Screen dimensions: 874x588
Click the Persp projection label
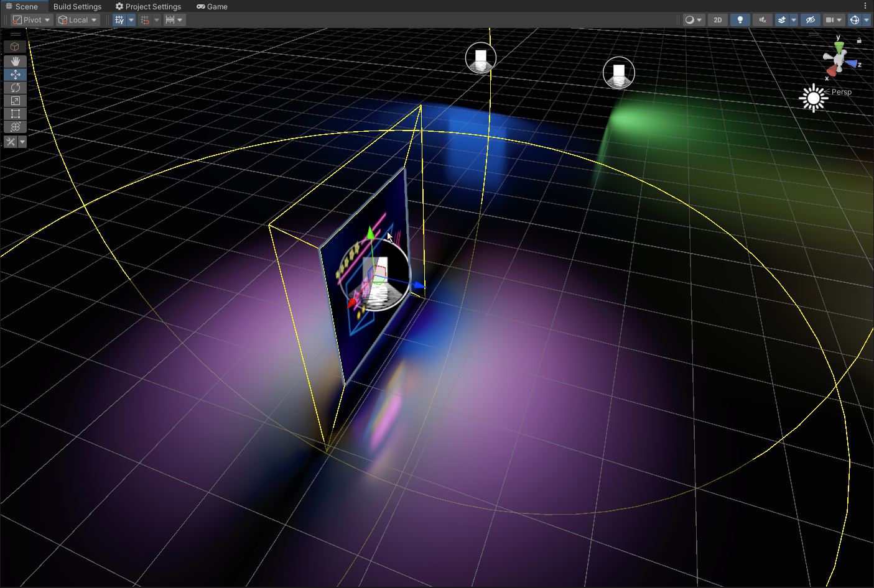pos(841,92)
